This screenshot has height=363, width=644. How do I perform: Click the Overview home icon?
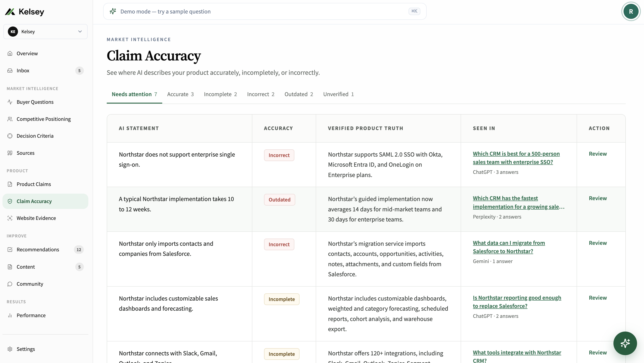10,53
